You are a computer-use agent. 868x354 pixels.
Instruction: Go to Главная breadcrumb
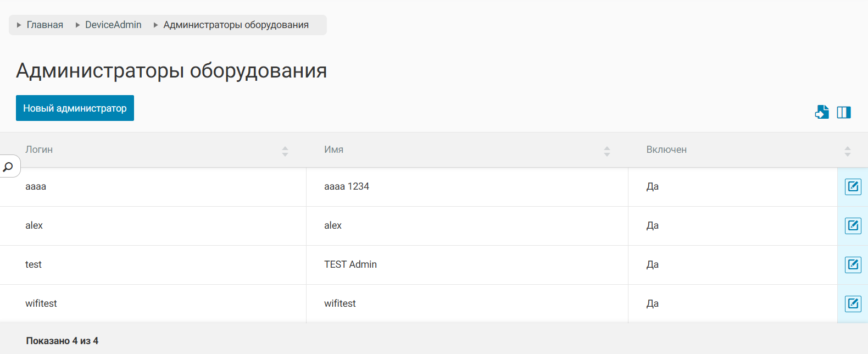pos(45,25)
